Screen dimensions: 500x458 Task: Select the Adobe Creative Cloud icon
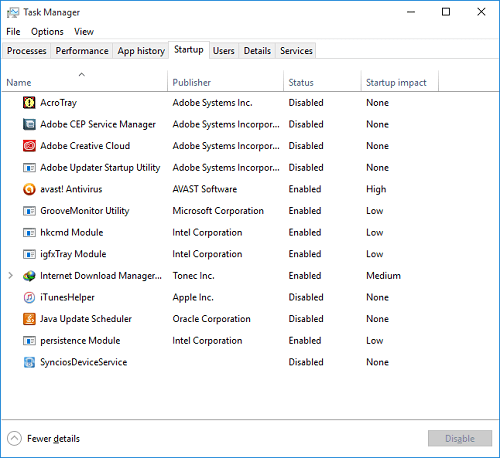click(29, 146)
